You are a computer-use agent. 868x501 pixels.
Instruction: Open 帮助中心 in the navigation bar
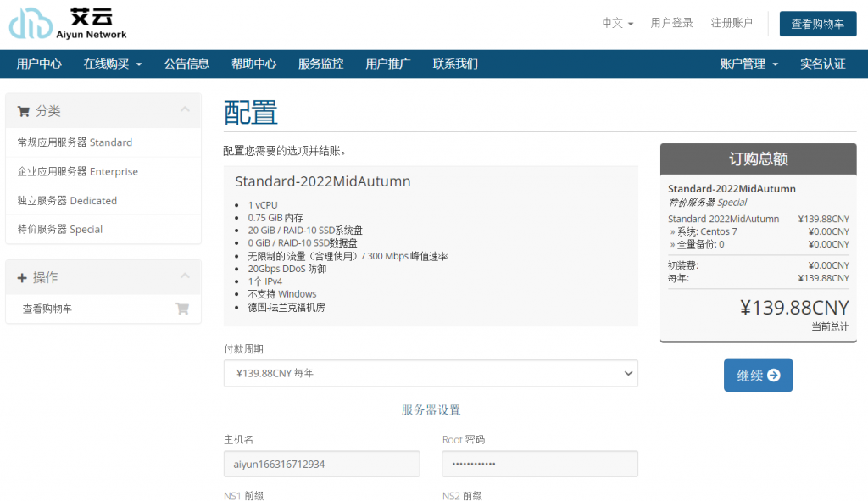point(253,64)
